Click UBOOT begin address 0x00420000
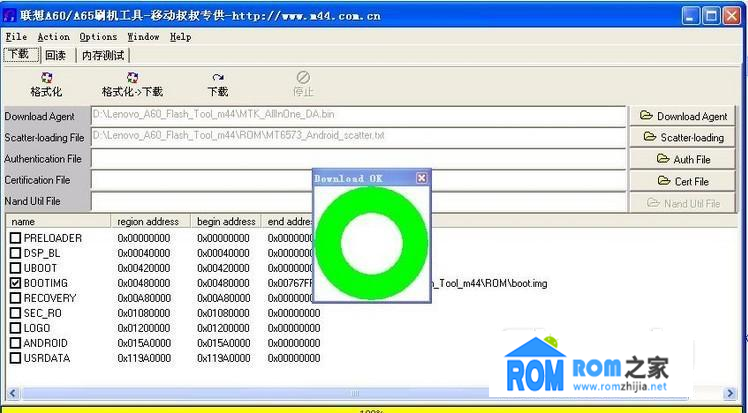Viewport: 748px width, 413px height. 223,268
